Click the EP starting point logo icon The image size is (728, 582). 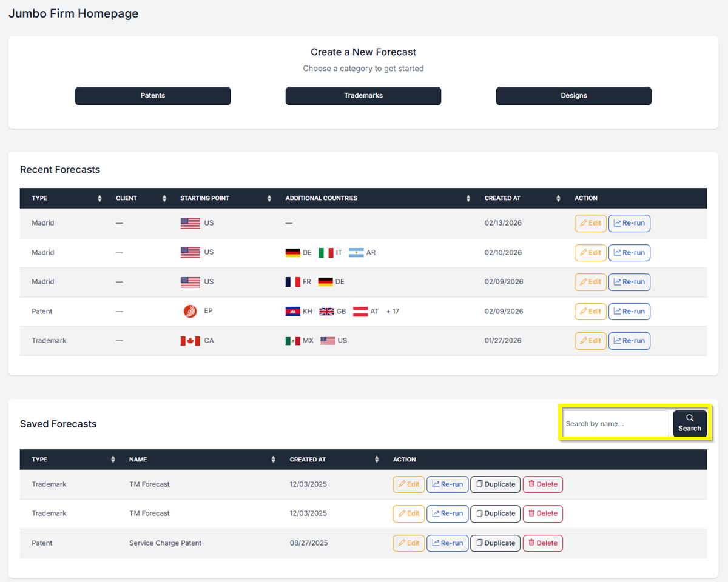[x=190, y=311]
